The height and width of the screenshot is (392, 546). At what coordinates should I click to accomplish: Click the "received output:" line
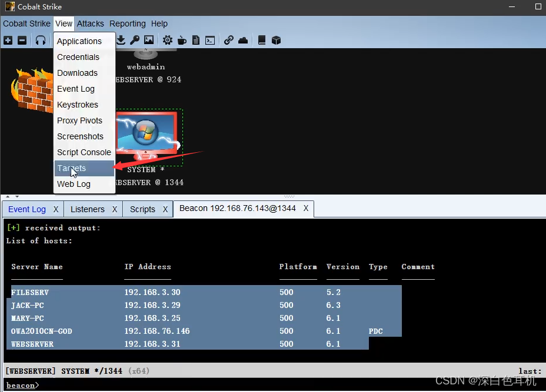[63, 228]
